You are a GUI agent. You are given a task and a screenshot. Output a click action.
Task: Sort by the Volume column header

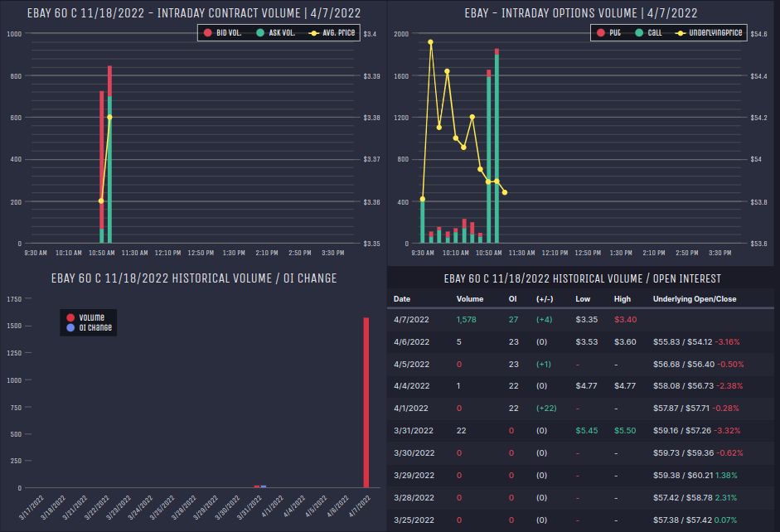tap(470, 299)
